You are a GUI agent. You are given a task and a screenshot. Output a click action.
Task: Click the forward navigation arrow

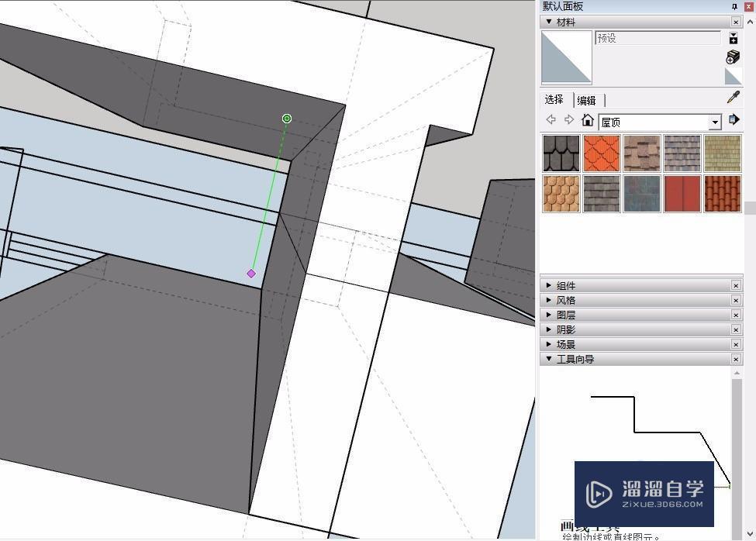coord(569,119)
